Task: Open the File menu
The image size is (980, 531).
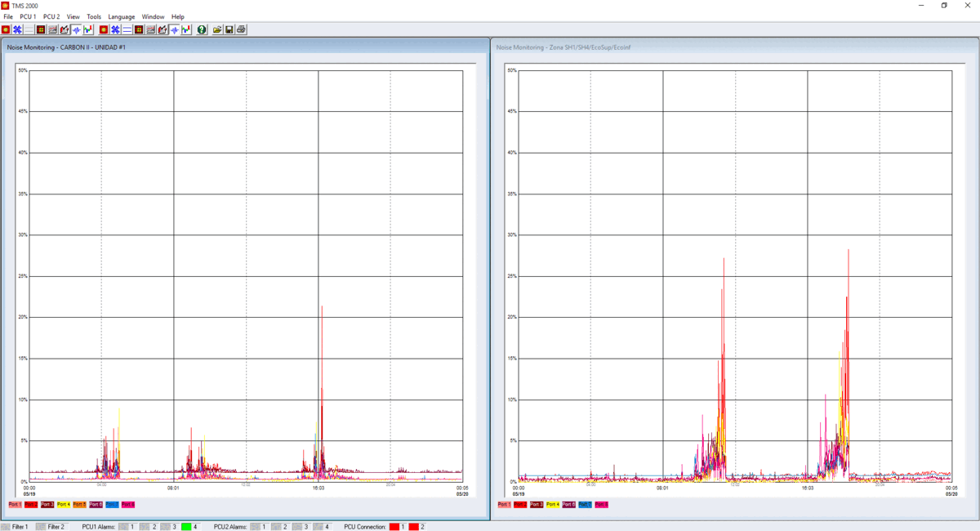Action: coord(8,16)
